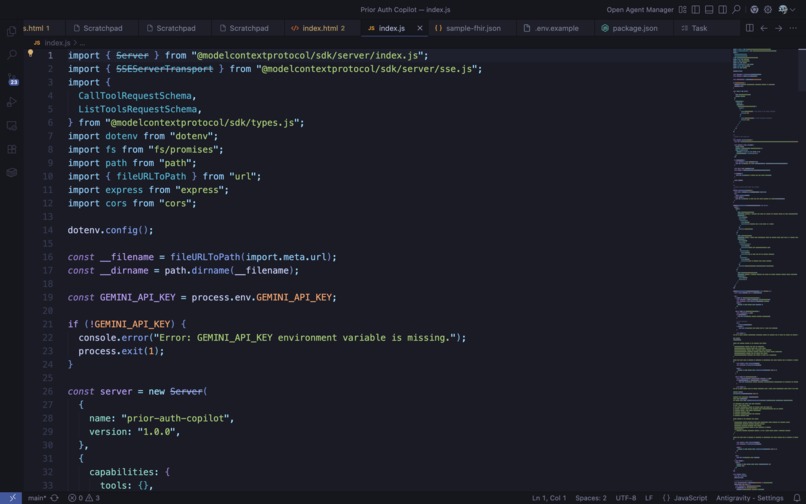Click Open Agent Manager button
This screenshot has height=504, width=806.
pos(639,10)
